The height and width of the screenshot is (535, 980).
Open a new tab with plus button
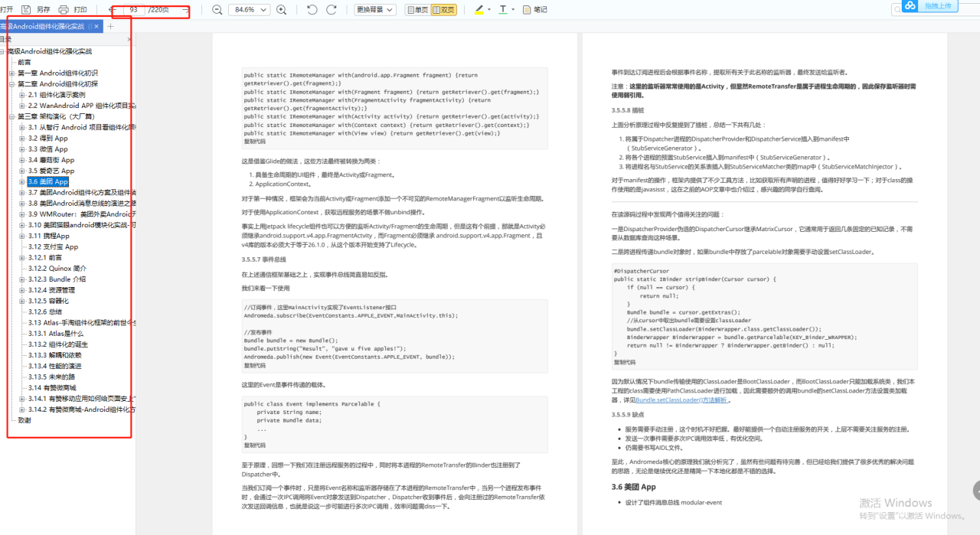click(x=110, y=26)
